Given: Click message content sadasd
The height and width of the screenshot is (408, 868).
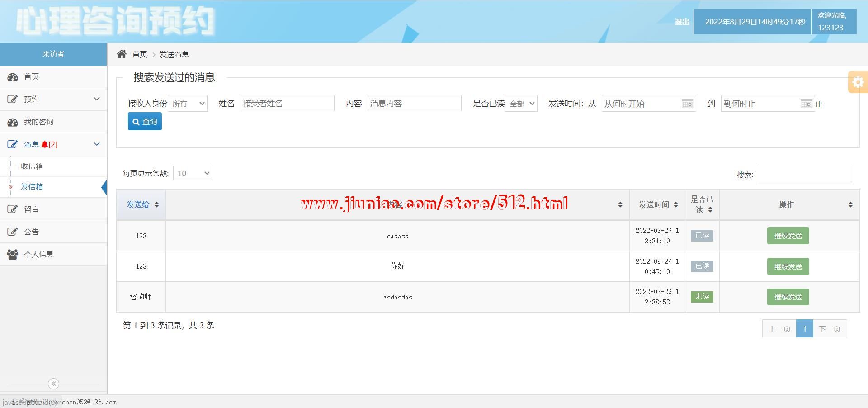Looking at the screenshot, I should coord(398,236).
